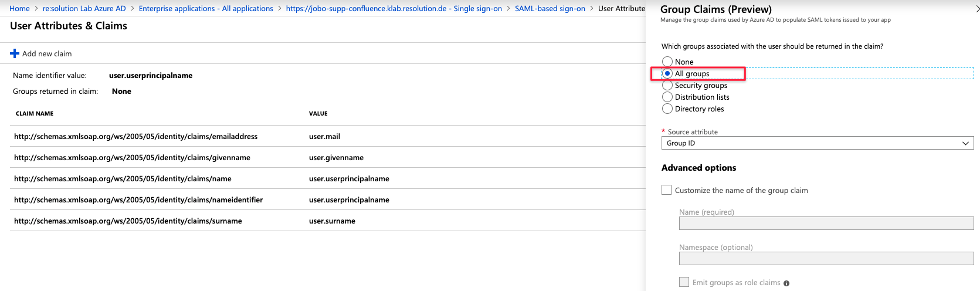Enable Customize the name of the group claim
Image resolution: width=980 pixels, height=291 pixels.
[667, 190]
